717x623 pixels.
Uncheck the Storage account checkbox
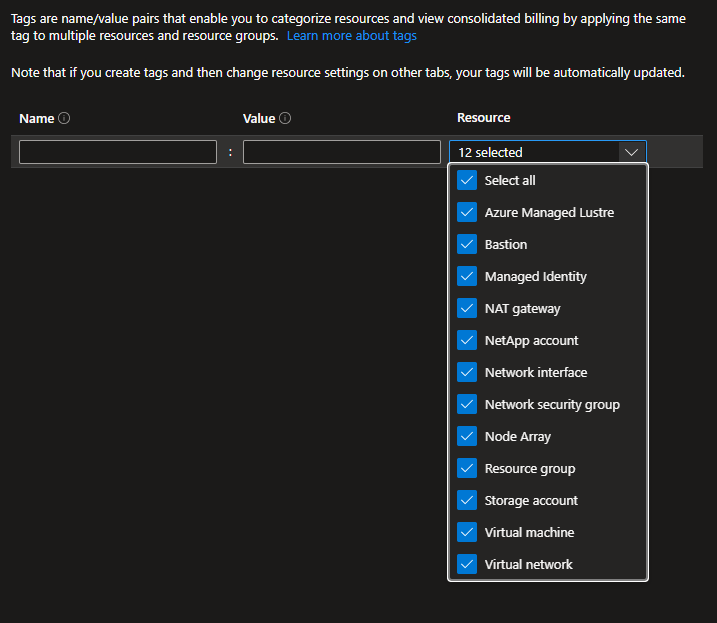(467, 500)
